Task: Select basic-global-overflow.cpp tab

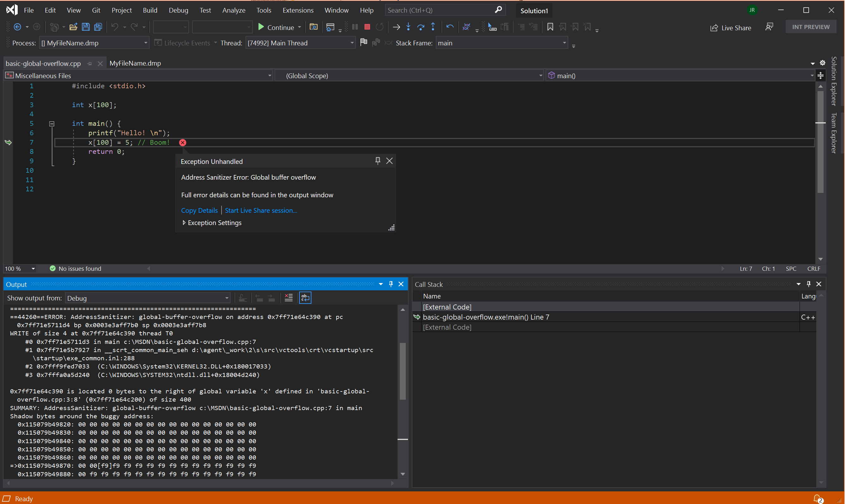Action: (x=44, y=62)
